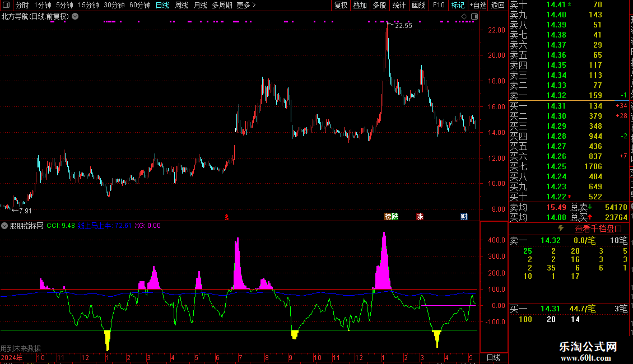Screen dimensions: 633x364
Task: Click the 总买 volume 23764
Action: pyautogui.click(x=616, y=217)
